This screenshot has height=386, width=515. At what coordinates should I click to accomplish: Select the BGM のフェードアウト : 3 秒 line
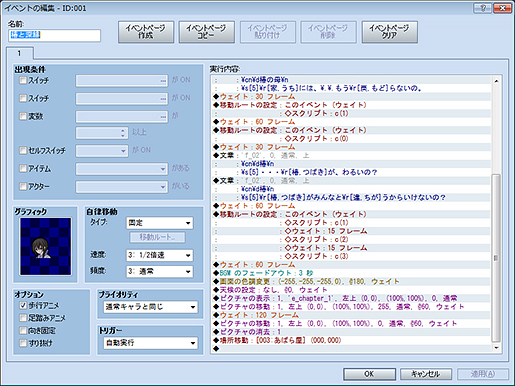352,273
